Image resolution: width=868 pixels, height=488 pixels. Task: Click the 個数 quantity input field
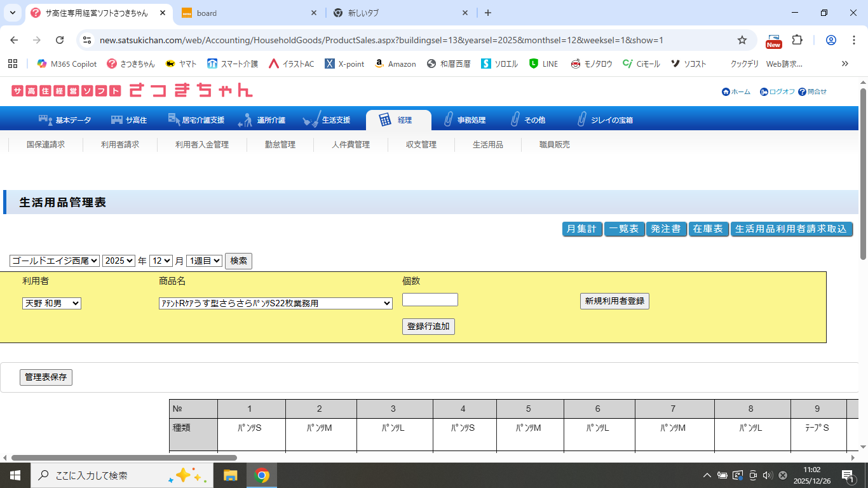(x=430, y=299)
